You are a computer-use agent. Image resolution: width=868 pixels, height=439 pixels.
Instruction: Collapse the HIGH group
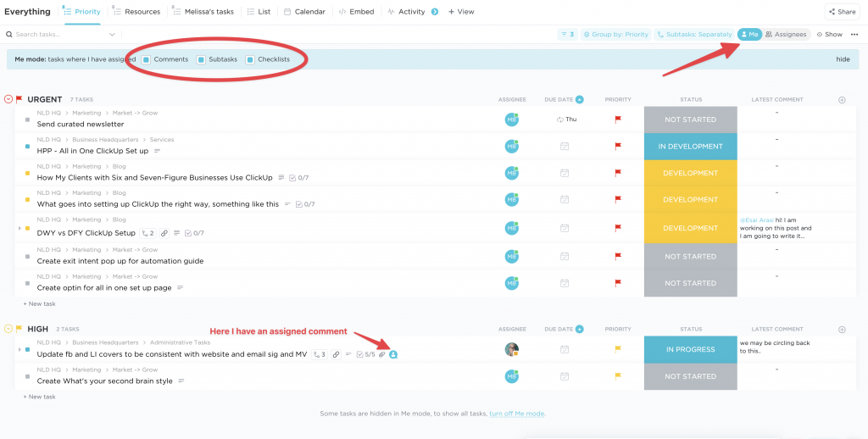coord(8,329)
